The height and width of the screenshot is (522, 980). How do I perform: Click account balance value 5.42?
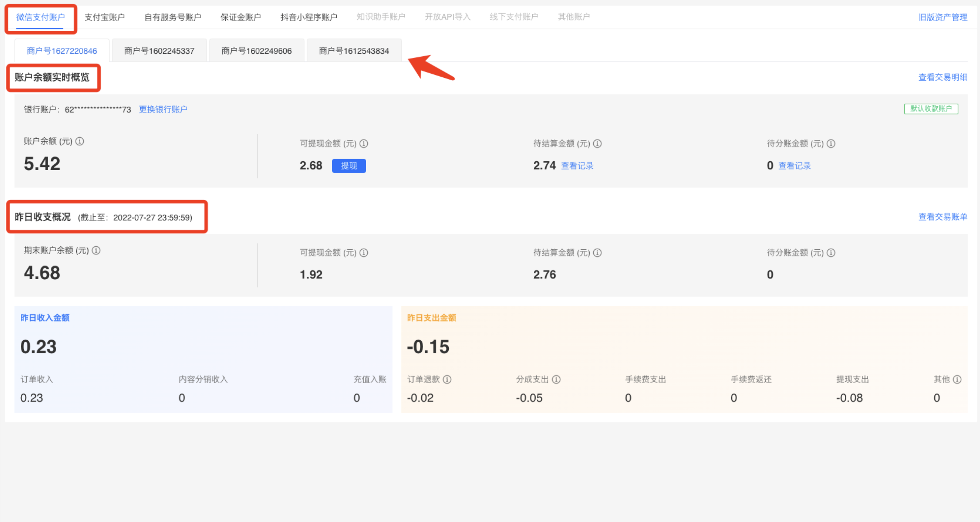click(42, 164)
